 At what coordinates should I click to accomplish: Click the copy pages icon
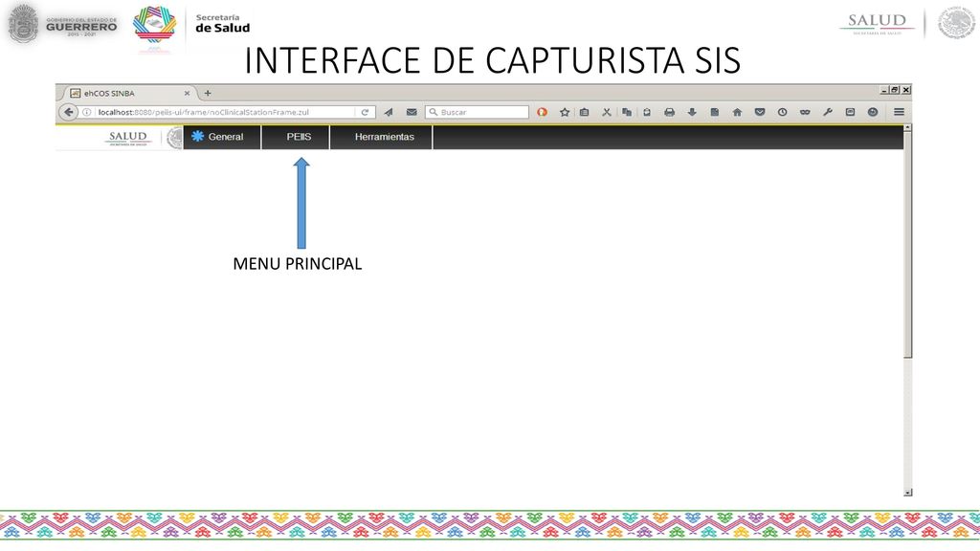pos(626,113)
